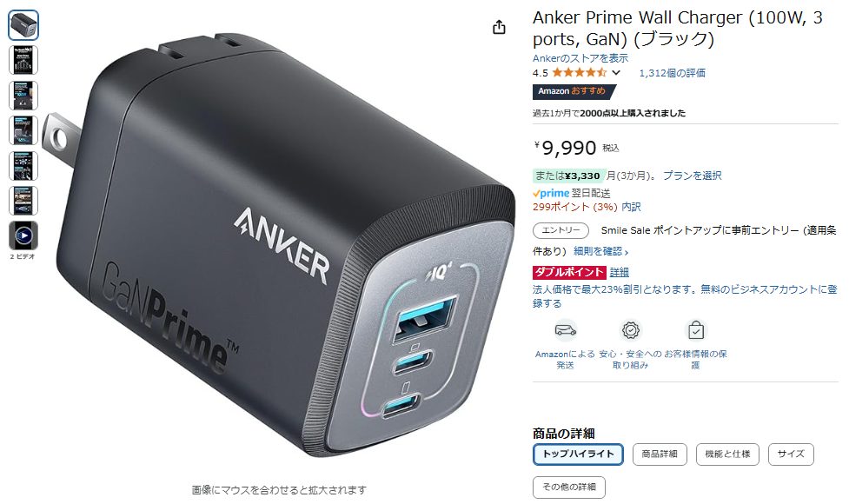Click the その他の詳細 button

click(569, 487)
